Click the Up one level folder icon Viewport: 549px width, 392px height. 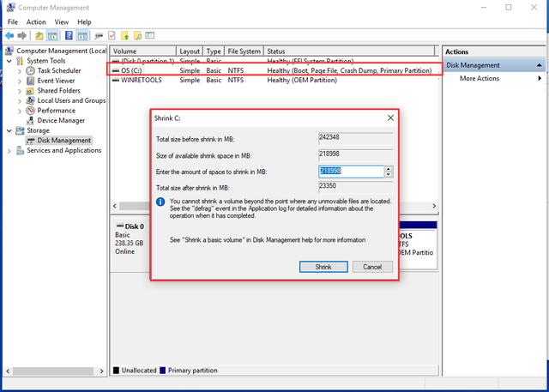[39, 35]
